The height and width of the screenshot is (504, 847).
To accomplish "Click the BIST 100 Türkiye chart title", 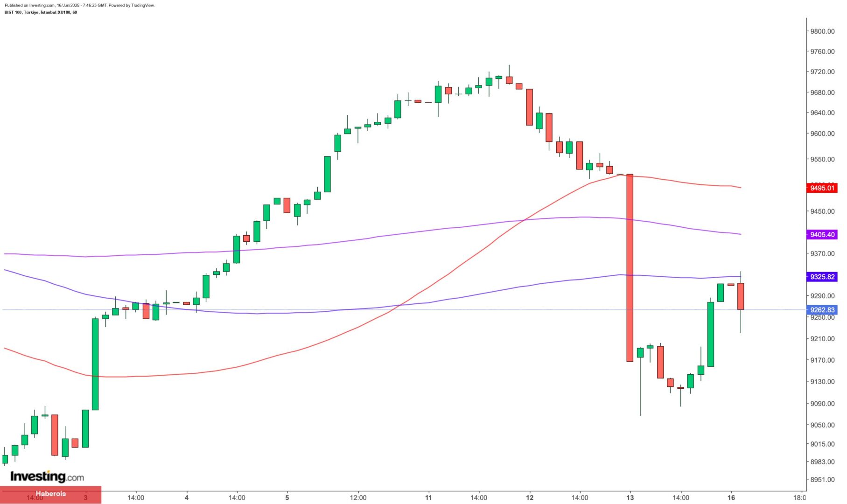I will coord(41,13).
